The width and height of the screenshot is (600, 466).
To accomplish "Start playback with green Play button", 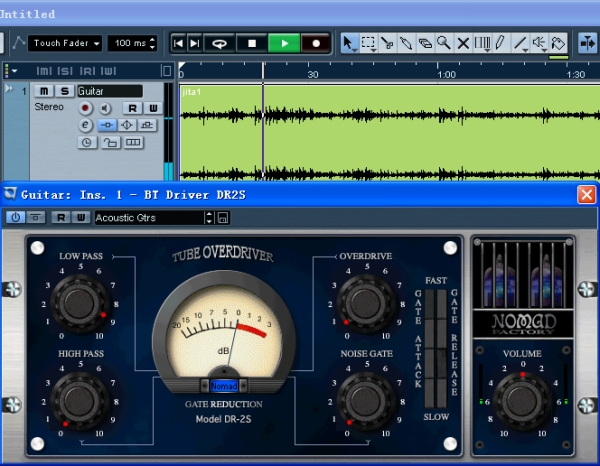I will pyautogui.click(x=284, y=43).
